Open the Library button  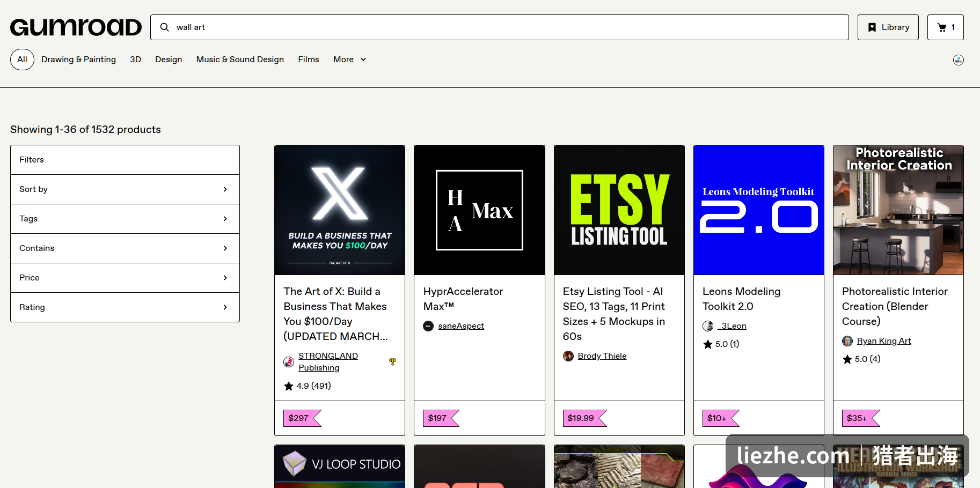[x=888, y=27]
